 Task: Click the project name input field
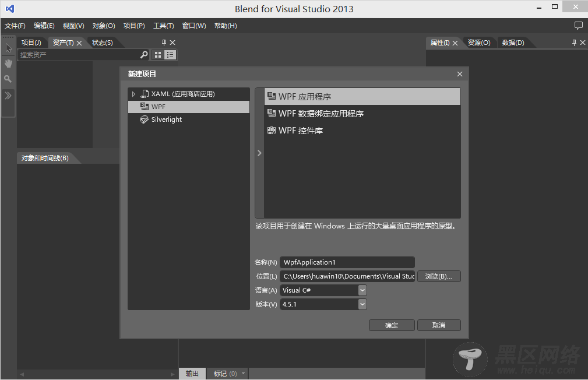347,262
